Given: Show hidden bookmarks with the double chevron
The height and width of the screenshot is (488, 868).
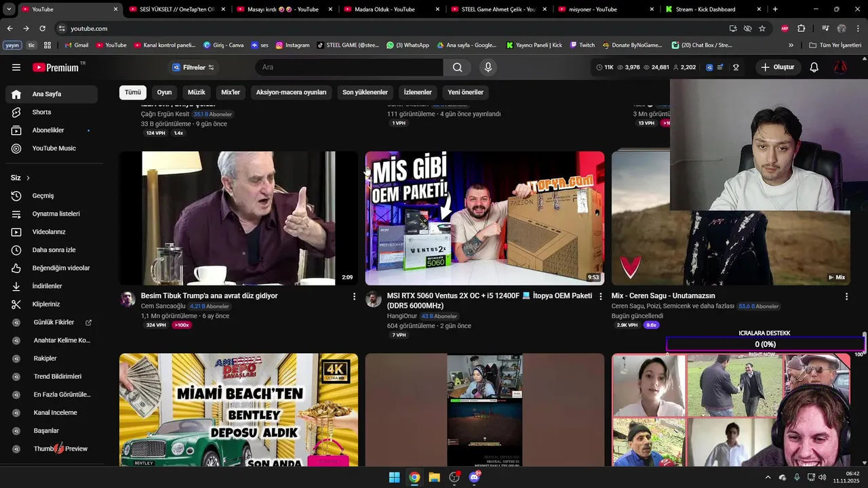Looking at the screenshot, I should pyautogui.click(x=791, y=45).
